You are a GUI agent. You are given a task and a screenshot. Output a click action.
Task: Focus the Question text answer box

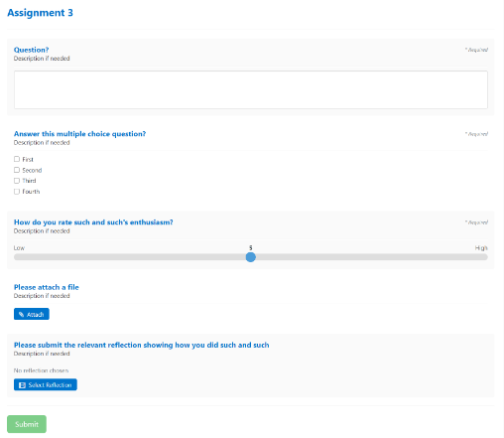pyautogui.click(x=251, y=89)
